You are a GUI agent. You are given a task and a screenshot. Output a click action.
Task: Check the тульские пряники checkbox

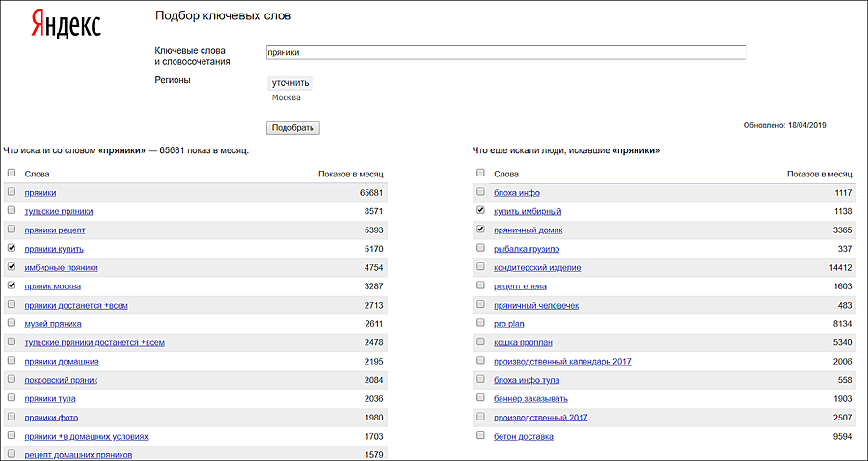point(12,211)
